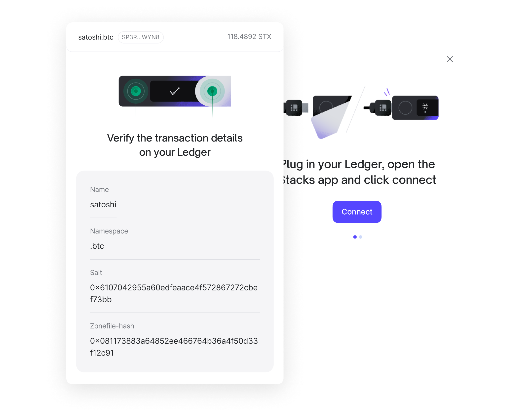The width and height of the screenshot is (532, 414).
Task: Click the 118.4892 STX balance
Action: tap(249, 37)
